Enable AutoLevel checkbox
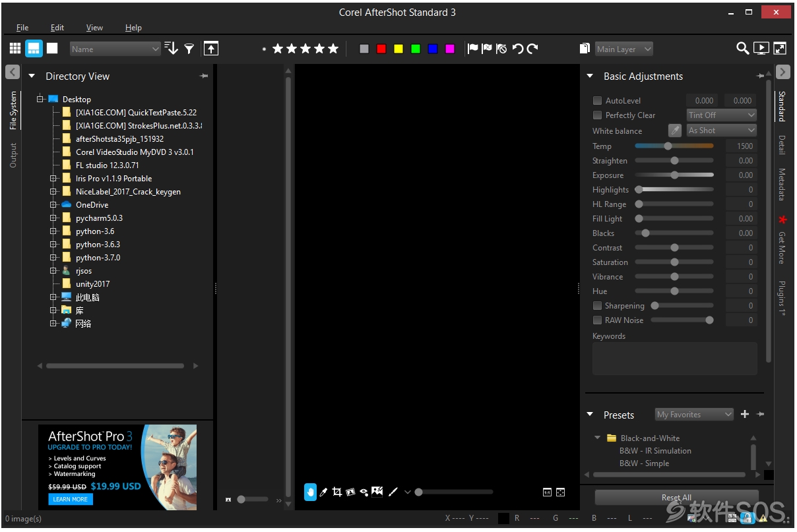This screenshot has height=532, width=797. (597, 101)
